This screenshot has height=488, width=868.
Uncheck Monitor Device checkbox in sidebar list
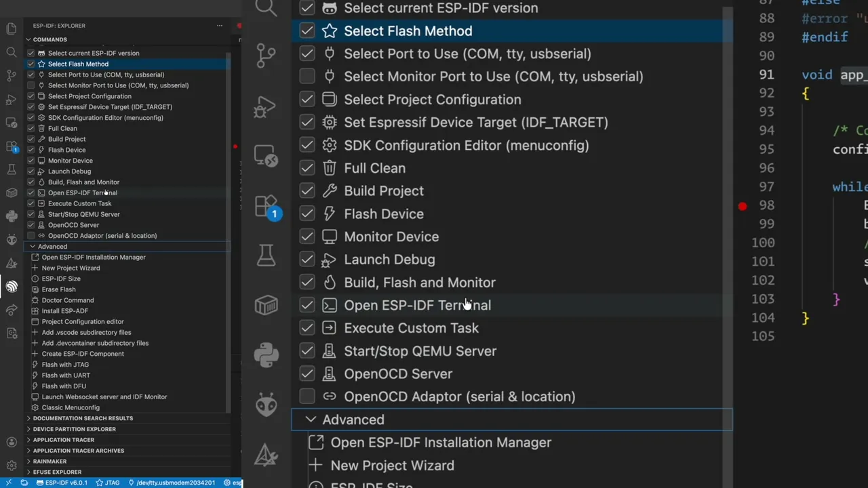pos(31,161)
